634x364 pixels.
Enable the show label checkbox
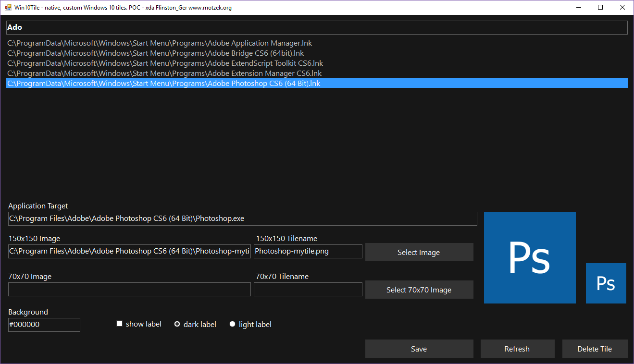click(119, 323)
